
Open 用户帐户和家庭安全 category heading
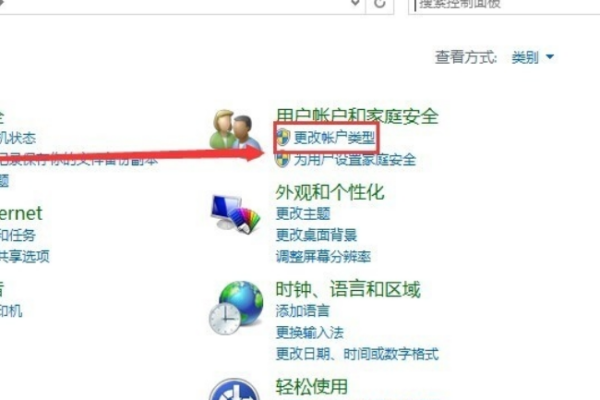[357, 116]
